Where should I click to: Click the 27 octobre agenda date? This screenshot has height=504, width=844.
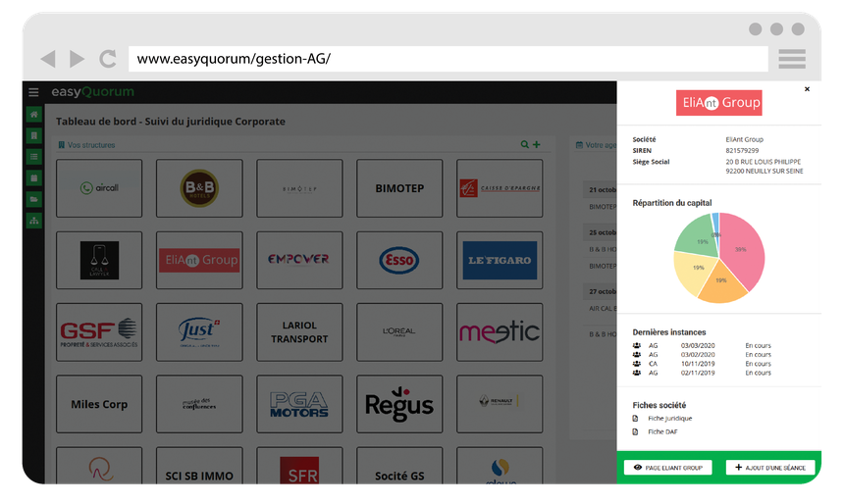[x=603, y=291]
